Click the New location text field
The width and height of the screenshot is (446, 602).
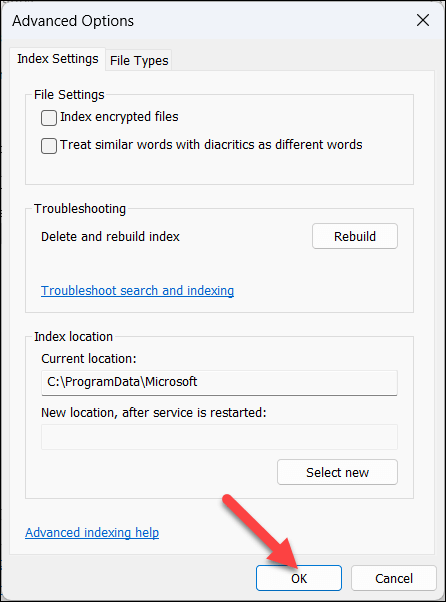tap(219, 437)
